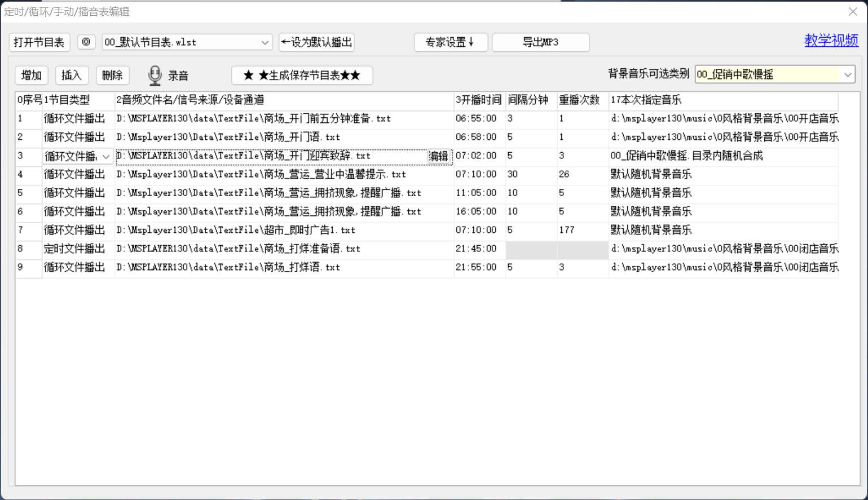The image size is (868, 500).
Task: Click the 打开节目表 open playlist button
Action: pyautogui.click(x=39, y=42)
